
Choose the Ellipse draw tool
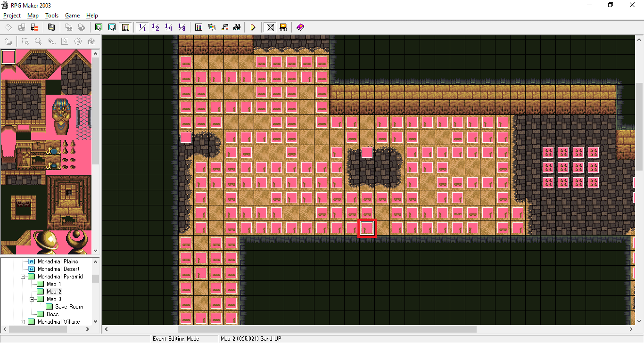(x=78, y=41)
